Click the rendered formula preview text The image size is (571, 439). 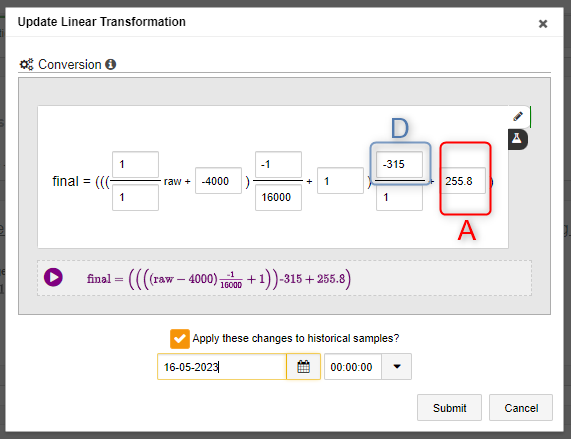219,279
